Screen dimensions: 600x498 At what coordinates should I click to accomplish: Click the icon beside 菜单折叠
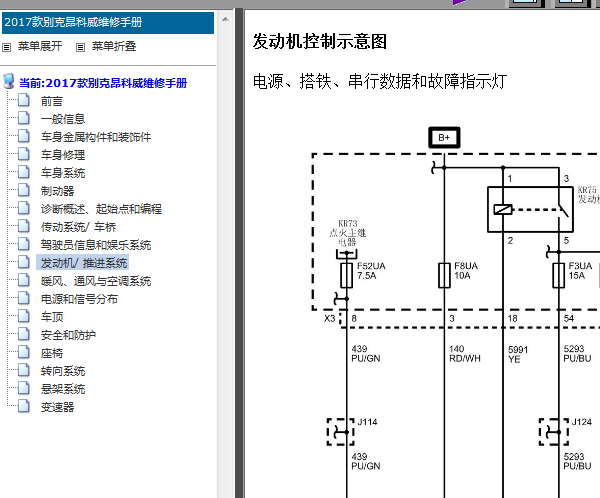pos(80,47)
